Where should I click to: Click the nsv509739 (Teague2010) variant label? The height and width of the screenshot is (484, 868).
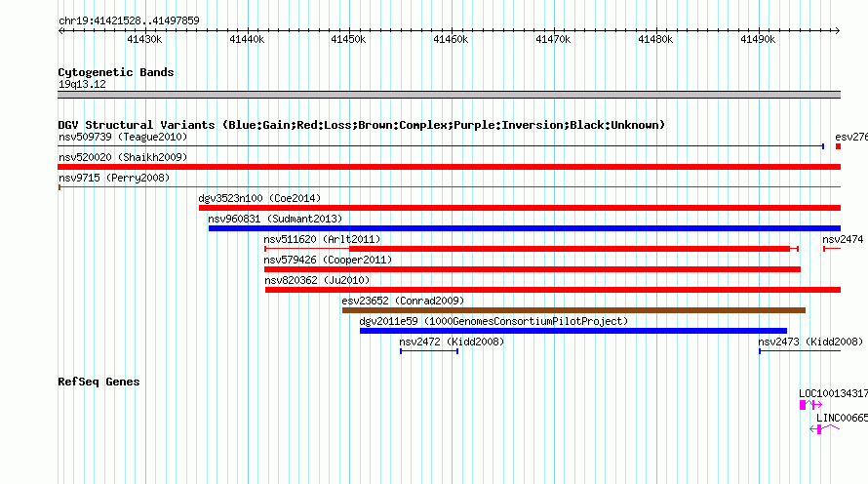123,137
